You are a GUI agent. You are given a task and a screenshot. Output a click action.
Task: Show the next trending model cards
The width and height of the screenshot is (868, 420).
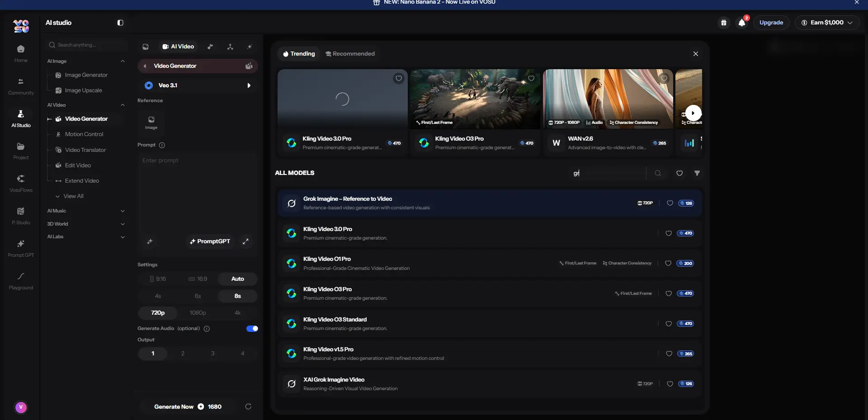tap(693, 113)
